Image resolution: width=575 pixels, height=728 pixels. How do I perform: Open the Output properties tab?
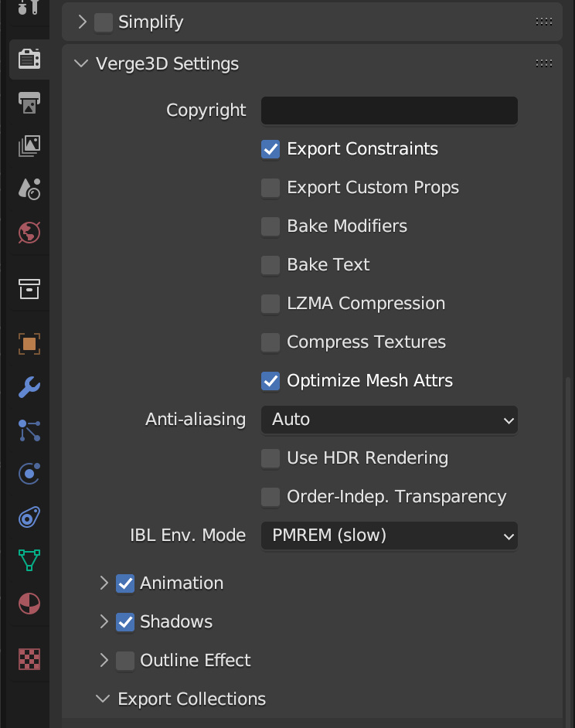click(x=29, y=103)
